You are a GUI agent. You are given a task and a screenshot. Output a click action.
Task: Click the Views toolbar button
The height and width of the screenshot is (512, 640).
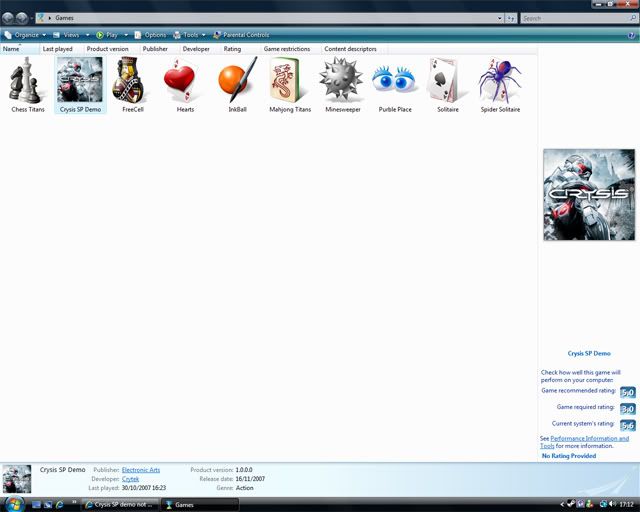tap(67, 35)
